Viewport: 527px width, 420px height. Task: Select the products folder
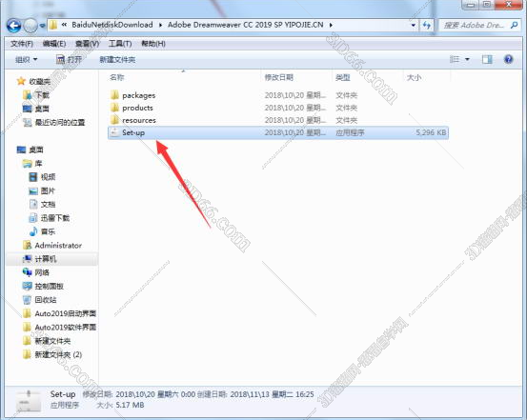click(137, 108)
